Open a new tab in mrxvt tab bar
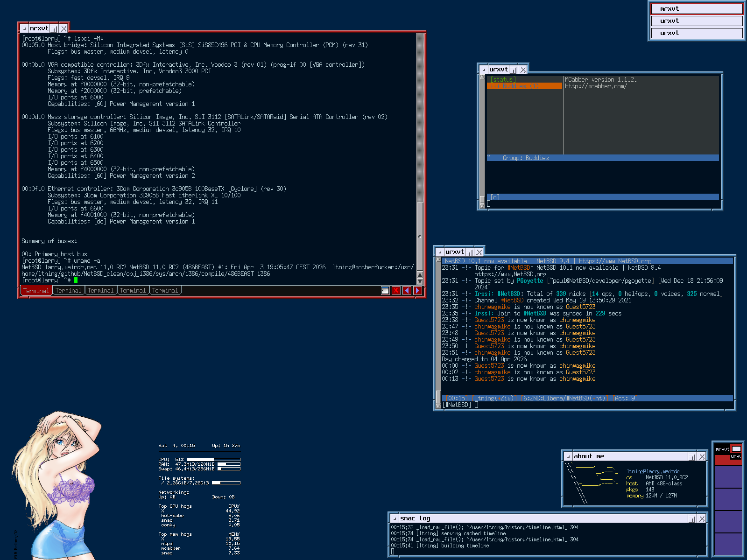Viewport: 747px width, 560px height. [x=385, y=291]
